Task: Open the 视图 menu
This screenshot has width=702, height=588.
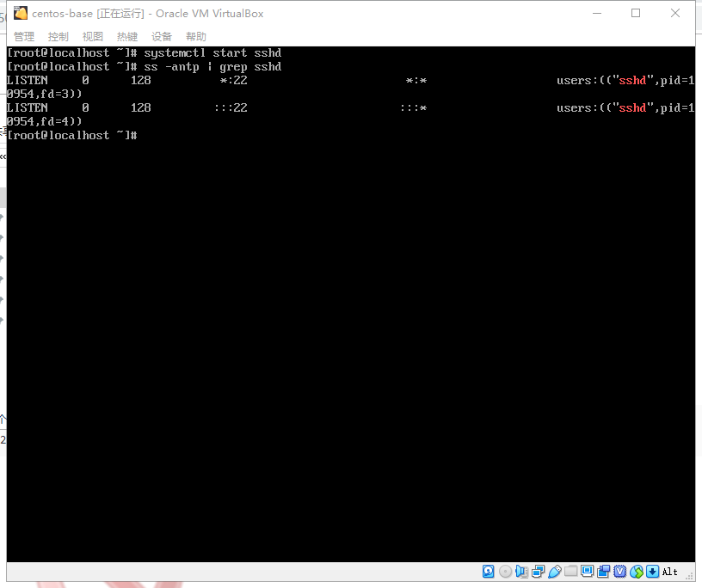Action: (93, 36)
